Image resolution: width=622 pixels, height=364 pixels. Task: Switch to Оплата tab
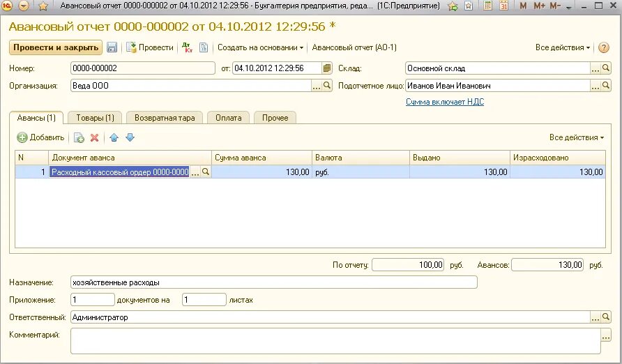coord(229,118)
